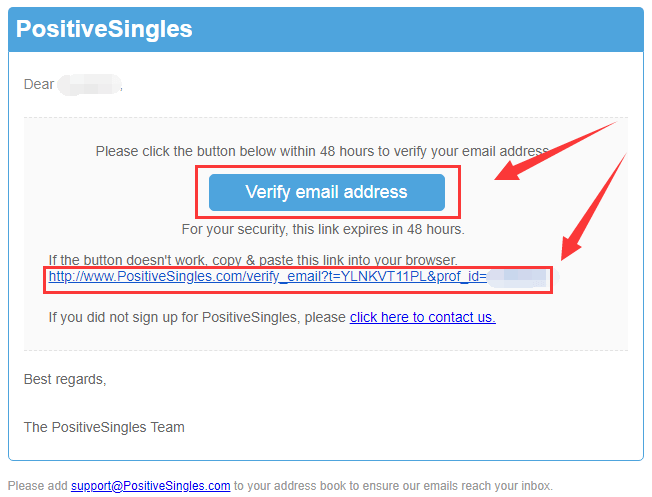652x497 pixels.
Task: Click the blurred prof_id value in link
Action: [x=518, y=278]
